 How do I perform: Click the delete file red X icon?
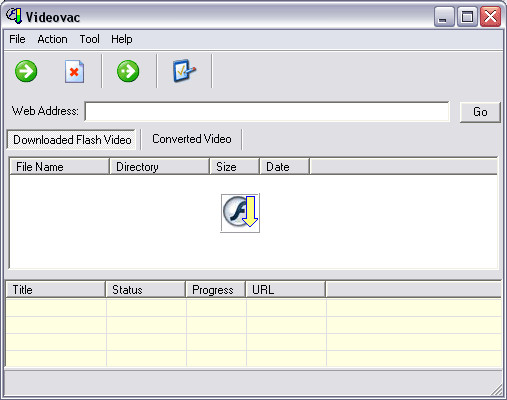click(x=74, y=71)
